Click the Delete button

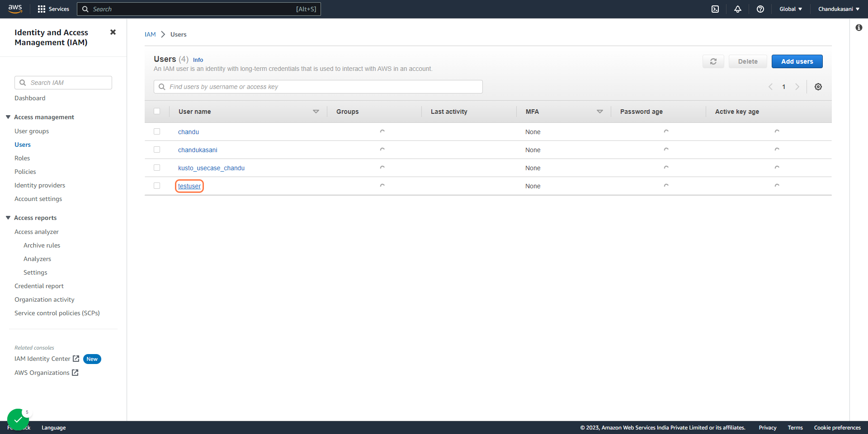[x=748, y=61]
